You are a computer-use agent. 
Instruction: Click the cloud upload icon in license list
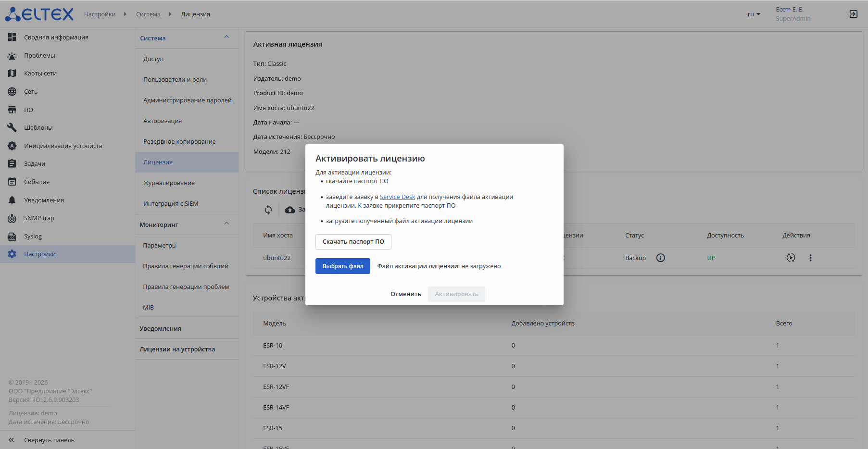290,210
